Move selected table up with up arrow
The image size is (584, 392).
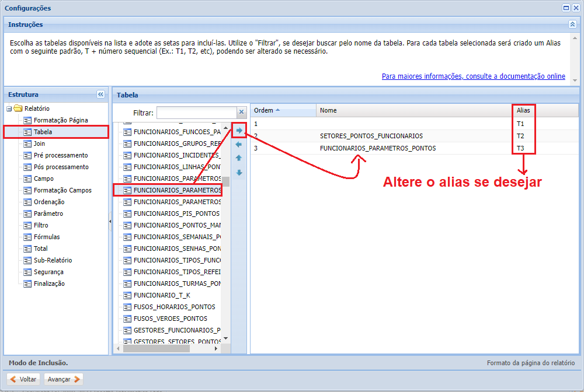(x=239, y=158)
